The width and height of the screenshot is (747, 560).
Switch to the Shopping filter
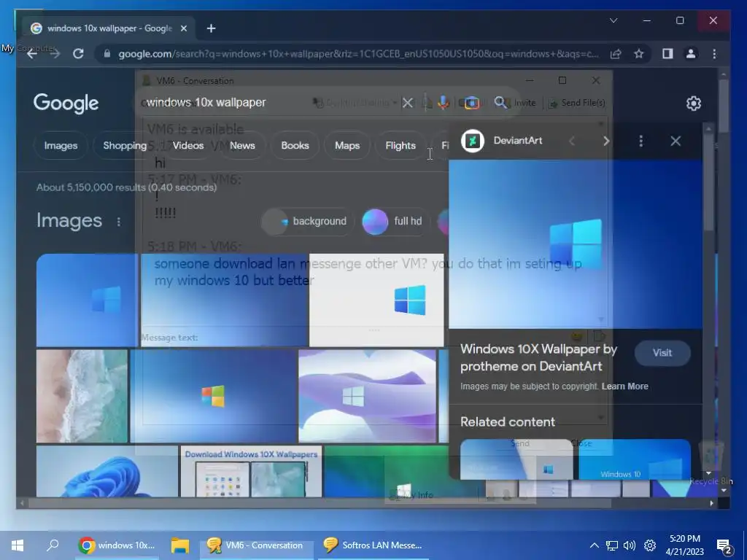pyautogui.click(x=125, y=146)
